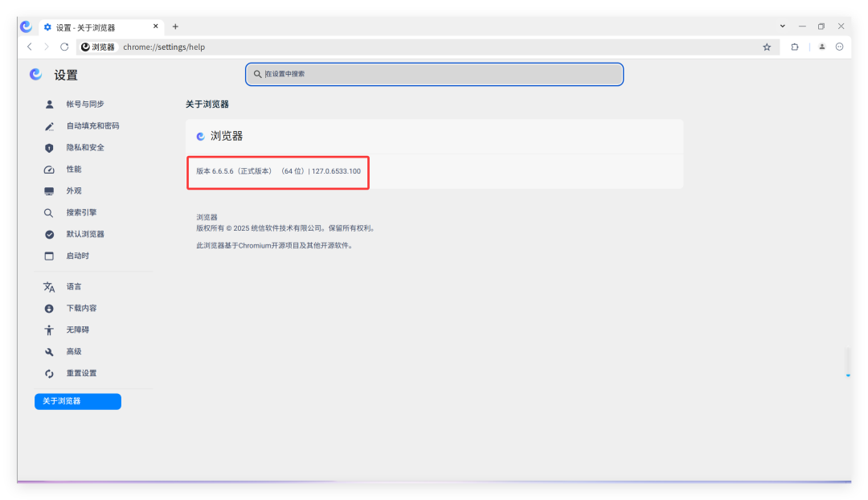
Task: Expand the 高级 settings section
Action: click(x=74, y=351)
